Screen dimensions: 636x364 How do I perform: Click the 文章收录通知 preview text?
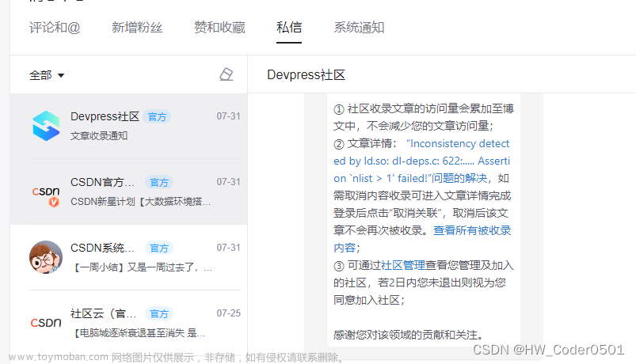coord(99,136)
